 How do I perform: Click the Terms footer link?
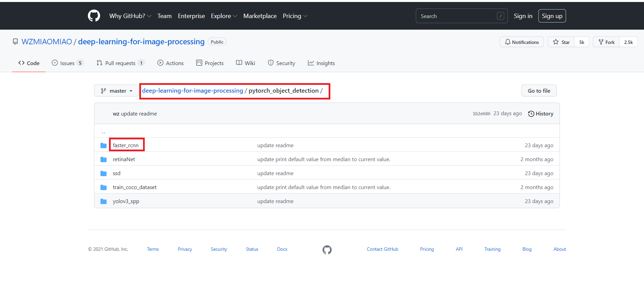click(x=153, y=249)
